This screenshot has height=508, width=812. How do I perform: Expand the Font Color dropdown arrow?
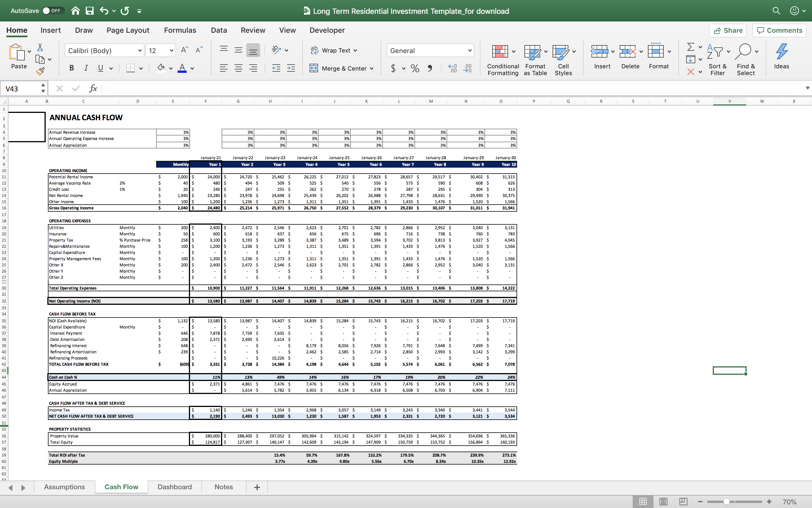[192, 69]
